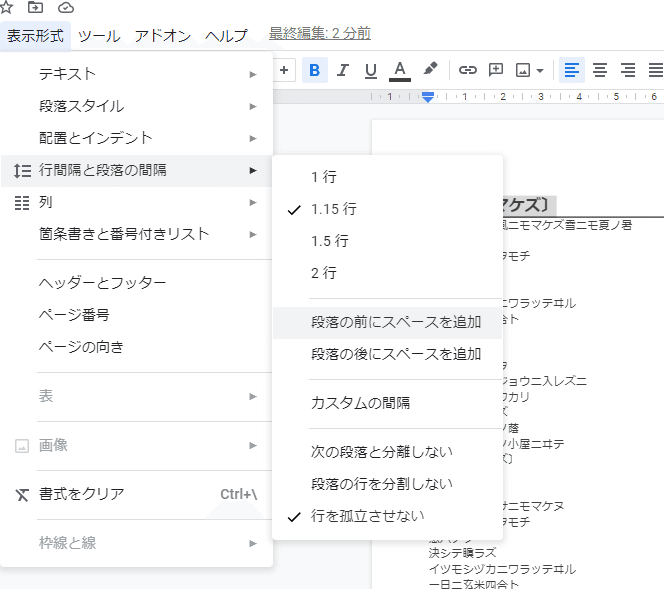Click the line spacing icon in menu
This screenshot has width=664, height=589.
point(22,171)
